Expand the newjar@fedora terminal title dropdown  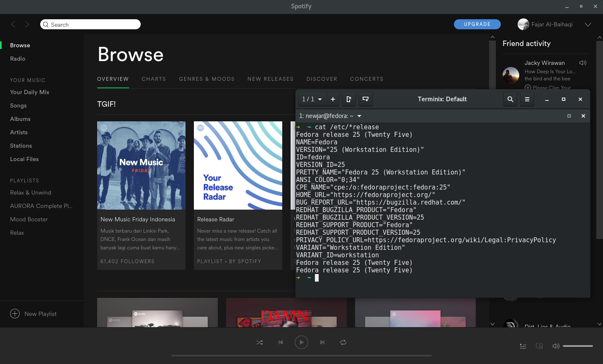pos(359,116)
